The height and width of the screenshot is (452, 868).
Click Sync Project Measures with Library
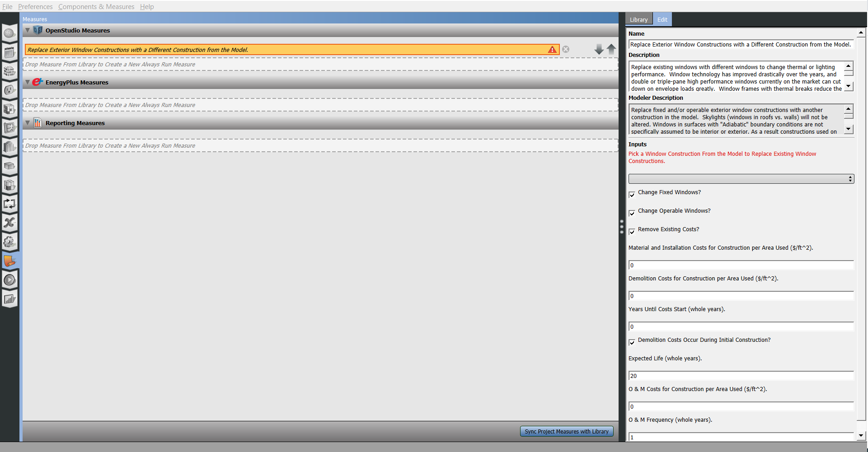click(x=566, y=431)
